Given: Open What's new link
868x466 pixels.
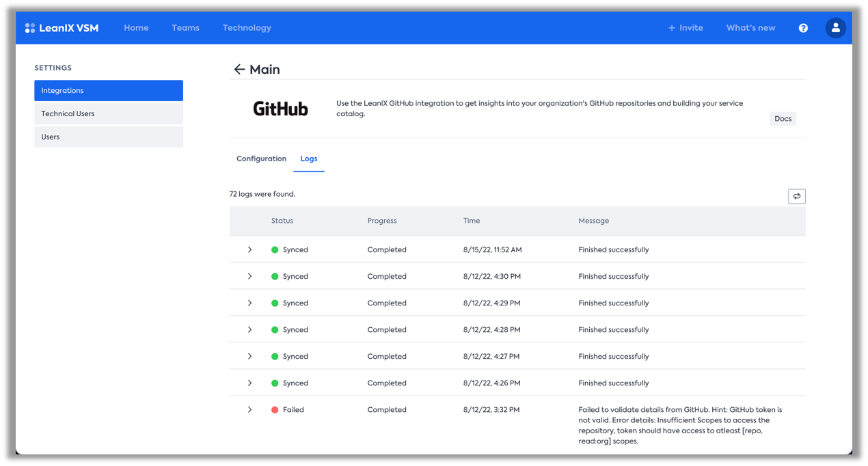Looking at the screenshot, I should pos(750,28).
